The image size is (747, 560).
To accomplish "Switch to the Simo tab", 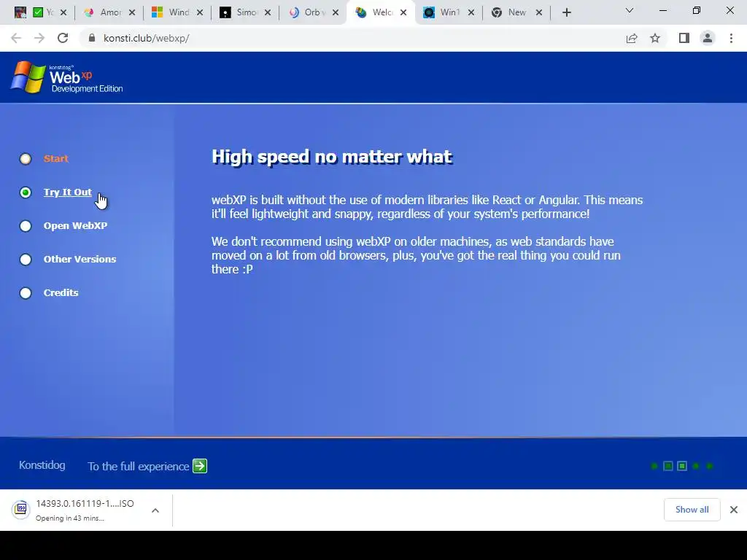I will coord(245,12).
